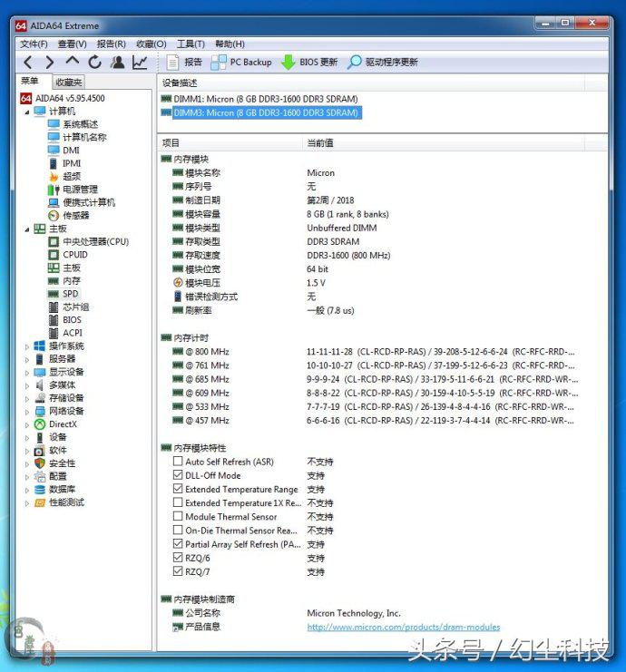626x672 pixels.
Task: Expand the 显示设备 tree node
Action: [27, 373]
